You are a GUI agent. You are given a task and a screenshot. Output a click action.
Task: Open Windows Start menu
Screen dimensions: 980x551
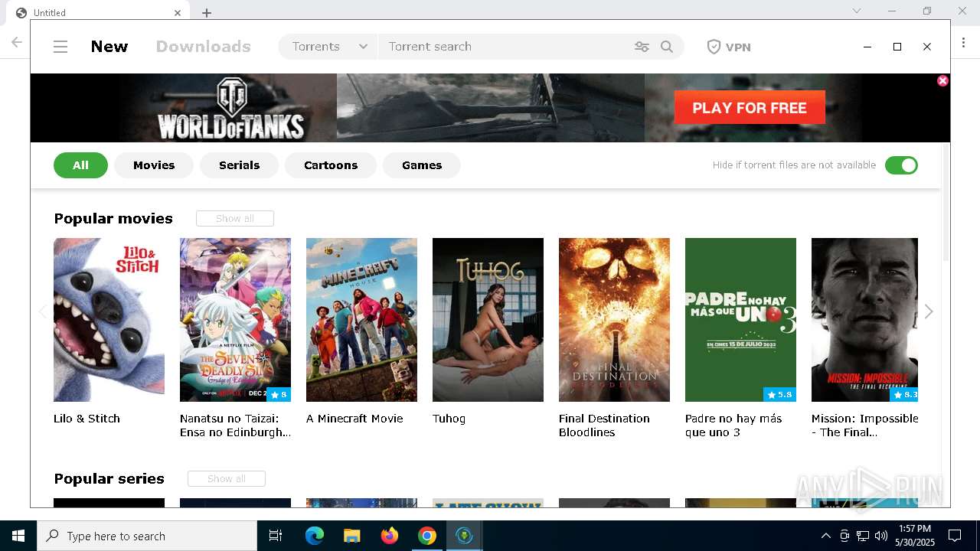pyautogui.click(x=18, y=536)
